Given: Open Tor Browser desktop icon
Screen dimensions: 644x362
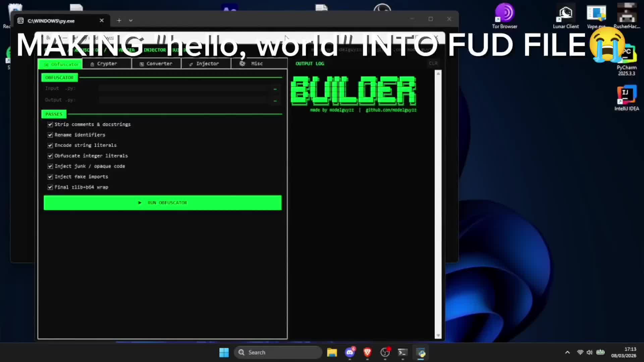Looking at the screenshot, I should (x=504, y=16).
